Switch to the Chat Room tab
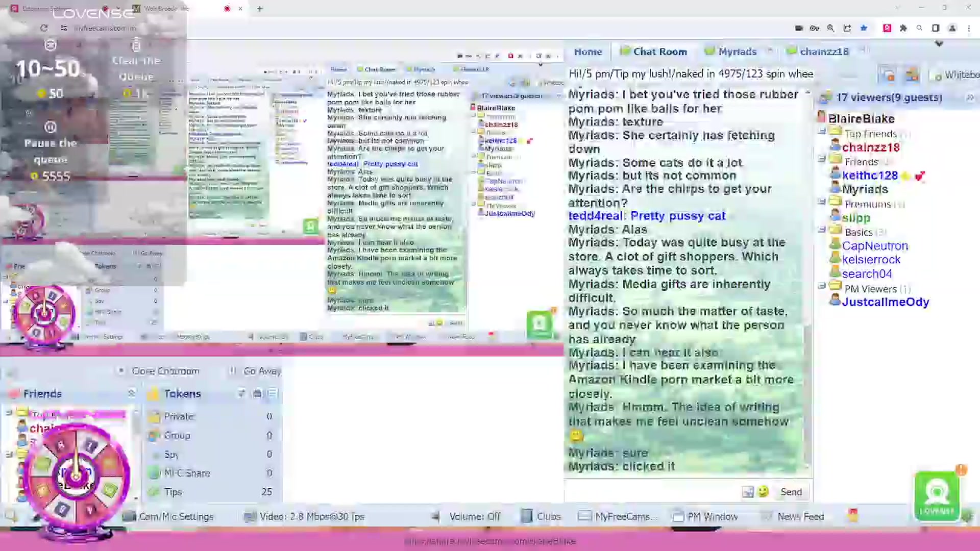 [x=653, y=52]
